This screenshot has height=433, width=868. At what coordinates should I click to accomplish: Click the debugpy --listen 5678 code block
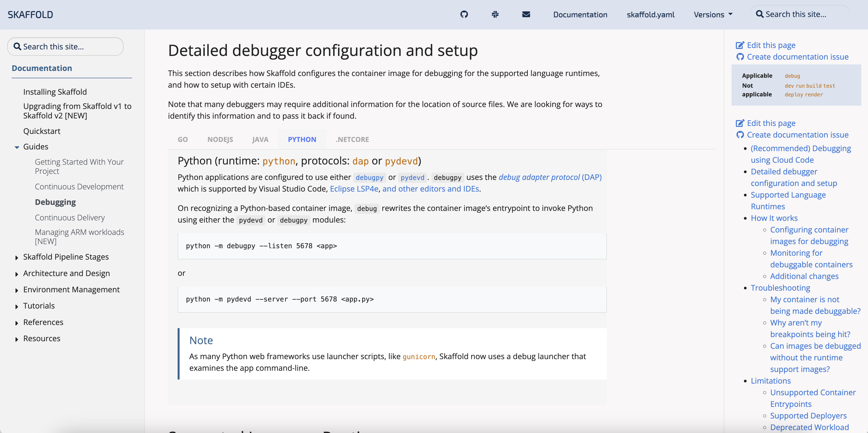[392, 246]
